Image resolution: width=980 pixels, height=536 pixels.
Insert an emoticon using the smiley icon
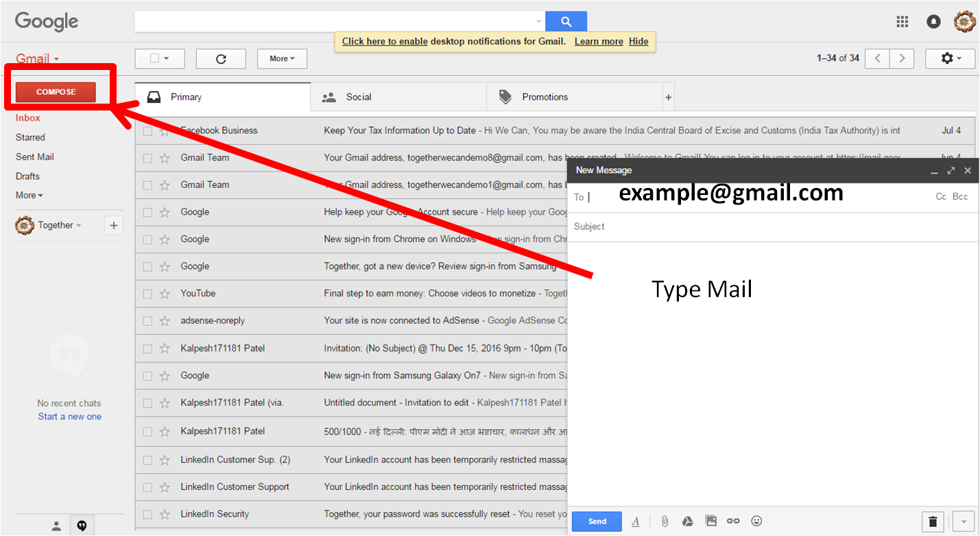[x=756, y=522]
